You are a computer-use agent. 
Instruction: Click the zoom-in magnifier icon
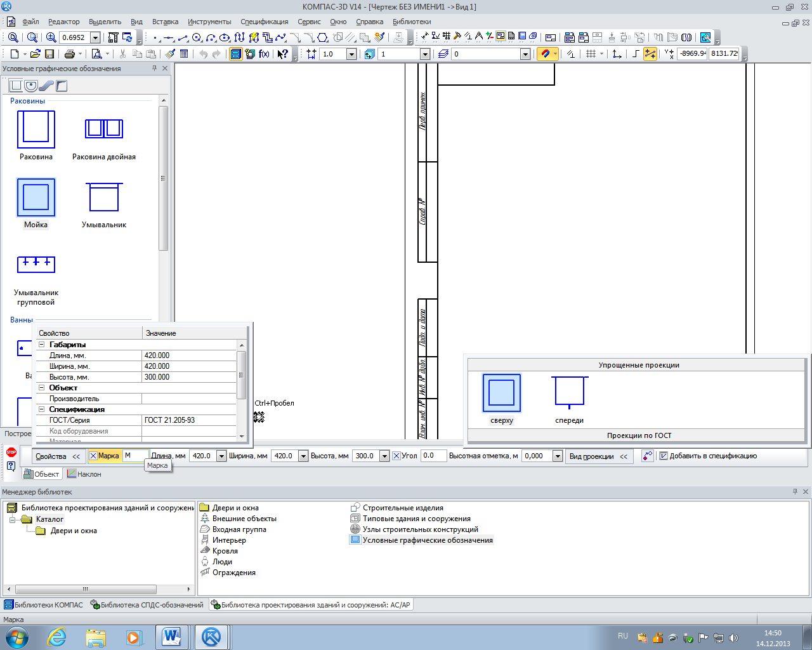pyautogui.click(x=51, y=37)
